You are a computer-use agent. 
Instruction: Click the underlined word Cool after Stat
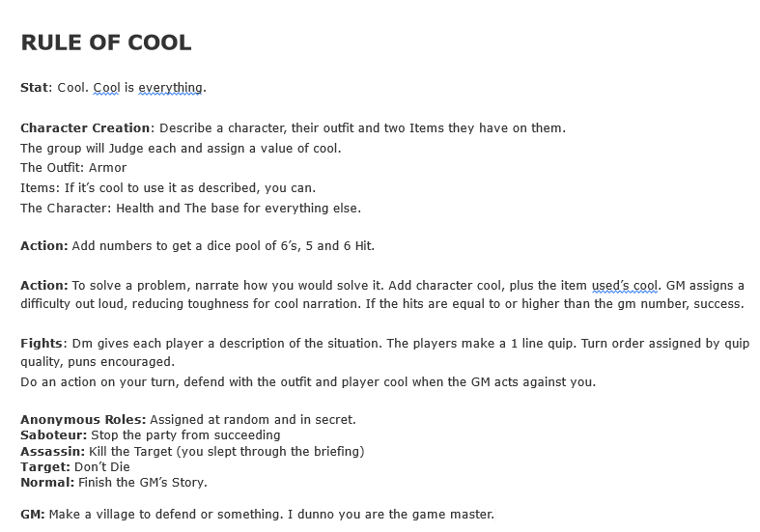(x=106, y=88)
